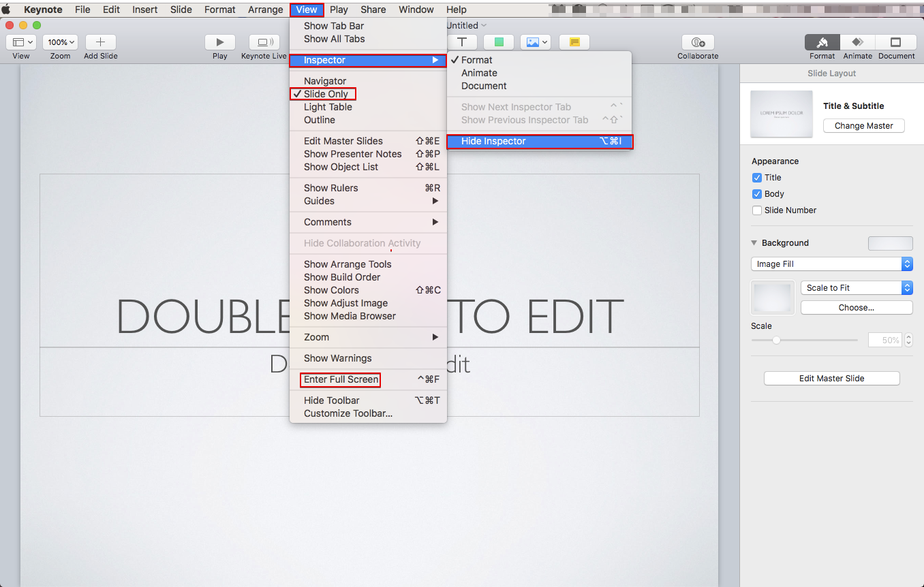
Task: Open the Format inspector brush icon
Action: 822,42
